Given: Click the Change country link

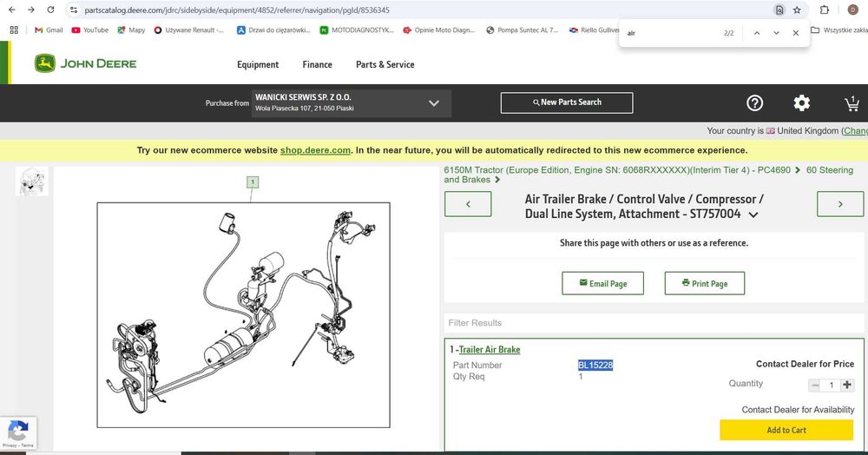Looking at the screenshot, I should coord(855,130).
